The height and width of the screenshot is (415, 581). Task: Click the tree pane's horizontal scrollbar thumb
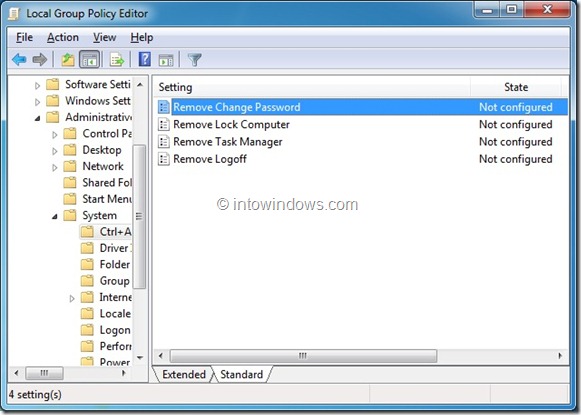44,373
